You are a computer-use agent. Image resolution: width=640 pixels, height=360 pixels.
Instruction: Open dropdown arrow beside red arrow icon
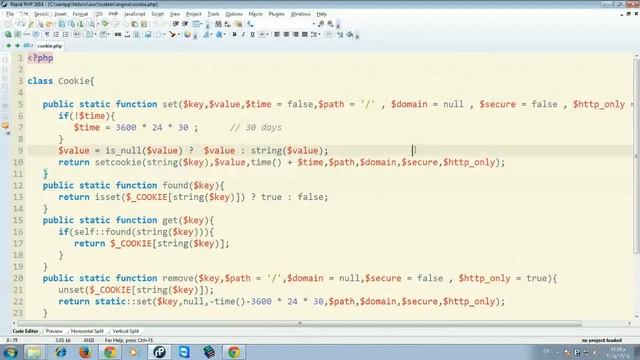click(x=179, y=35)
